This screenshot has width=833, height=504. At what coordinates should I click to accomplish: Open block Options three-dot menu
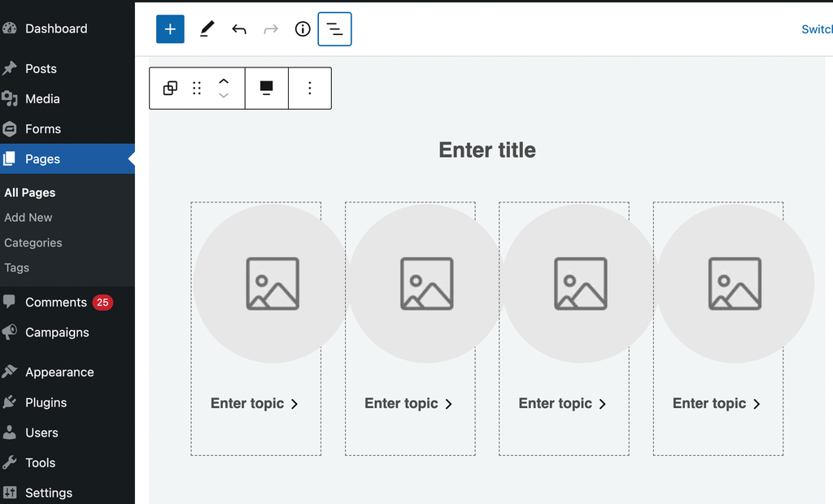[310, 88]
